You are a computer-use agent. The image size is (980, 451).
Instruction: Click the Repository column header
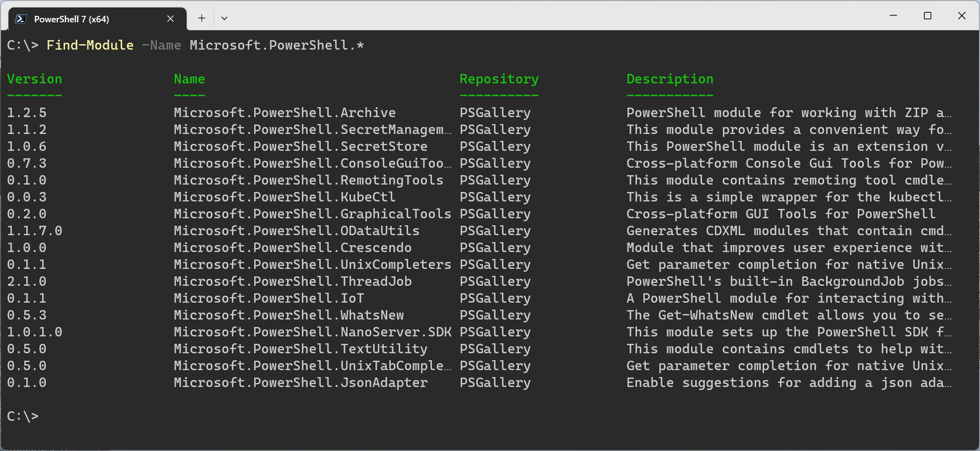[x=499, y=78]
